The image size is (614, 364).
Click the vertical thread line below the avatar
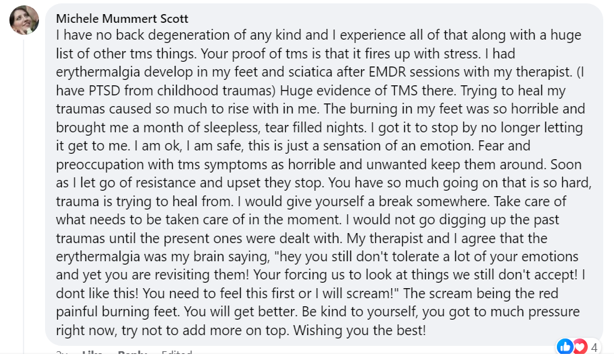24,201
